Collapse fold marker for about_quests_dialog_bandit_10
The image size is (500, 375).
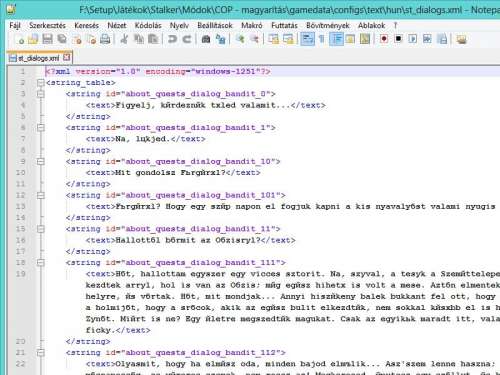coord(41,161)
